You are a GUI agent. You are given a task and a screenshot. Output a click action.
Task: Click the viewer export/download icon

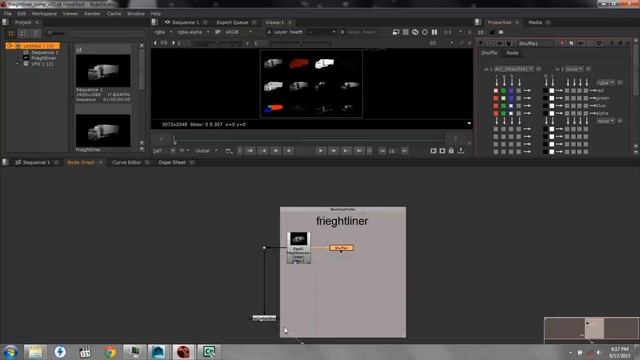click(461, 151)
